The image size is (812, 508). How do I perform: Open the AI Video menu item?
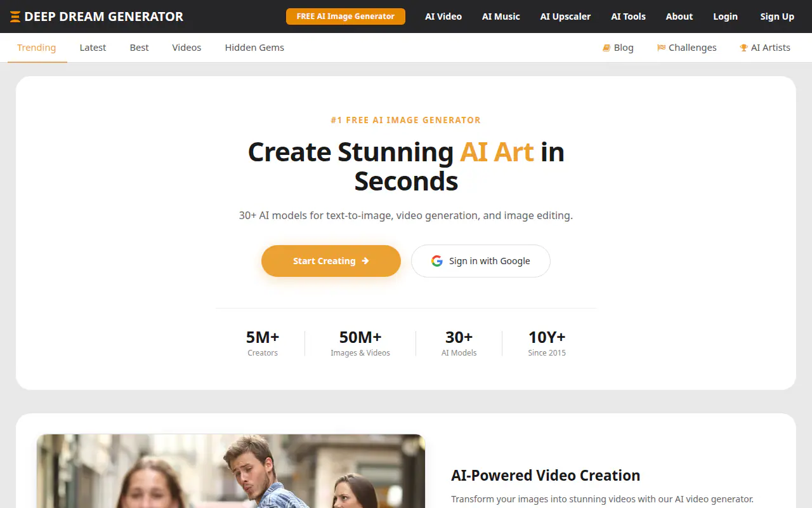coord(443,17)
